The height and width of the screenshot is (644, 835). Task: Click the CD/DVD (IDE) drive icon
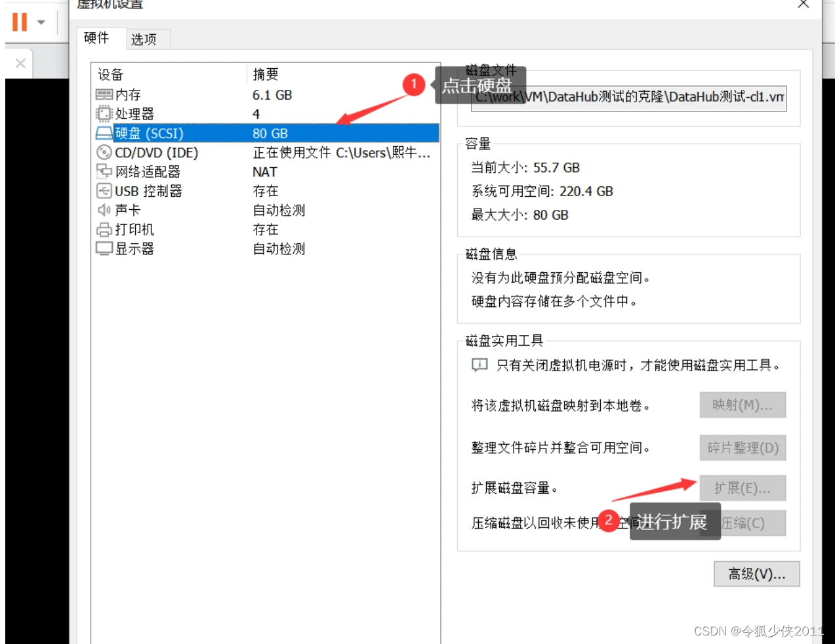pos(104,152)
